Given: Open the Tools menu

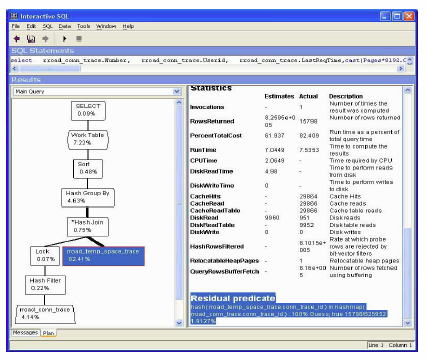Looking at the screenshot, I should [83, 26].
